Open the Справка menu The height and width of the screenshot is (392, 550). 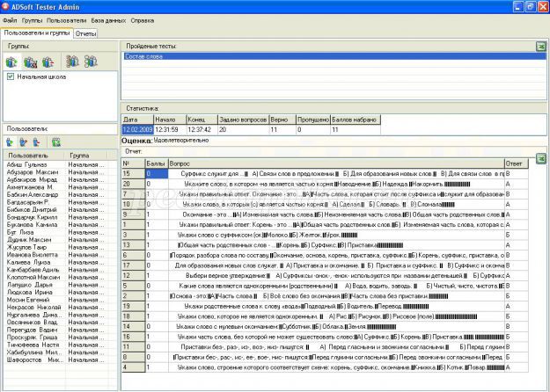coord(143,18)
